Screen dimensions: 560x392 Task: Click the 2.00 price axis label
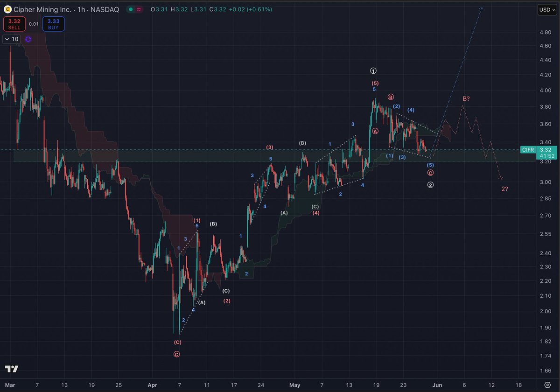(x=546, y=311)
